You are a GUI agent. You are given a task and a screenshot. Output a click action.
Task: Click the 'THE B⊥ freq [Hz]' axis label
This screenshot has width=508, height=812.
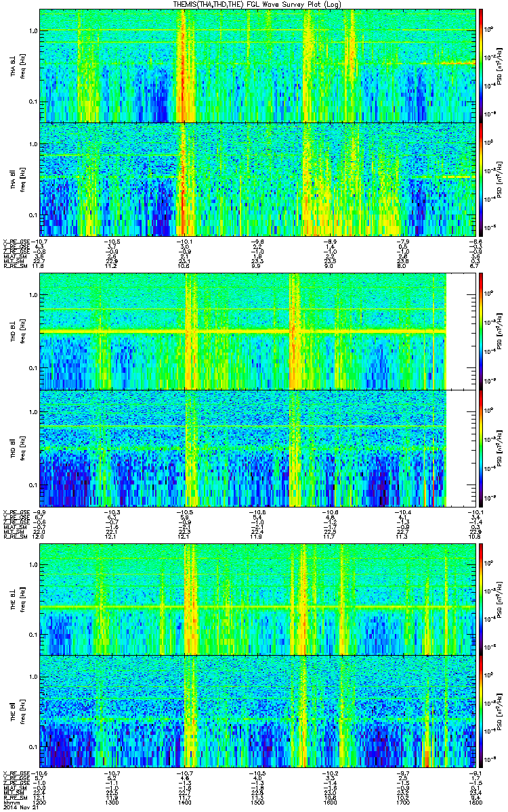[x=16, y=599]
